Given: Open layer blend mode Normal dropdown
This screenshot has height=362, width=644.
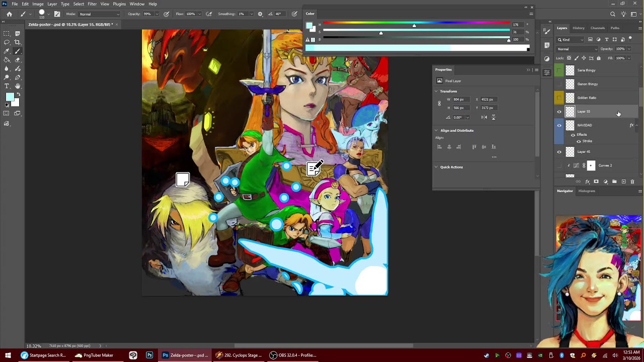Looking at the screenshot, I should [x=577, y=49].
